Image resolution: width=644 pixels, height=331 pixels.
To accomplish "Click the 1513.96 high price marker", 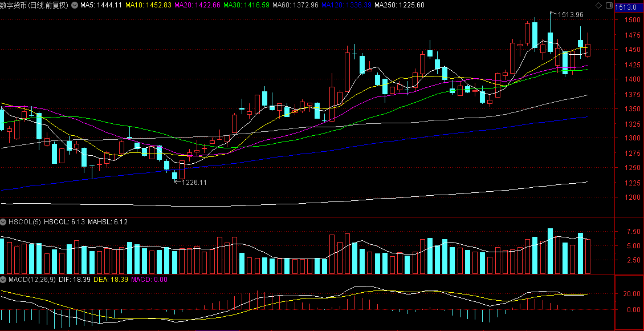I will click(x=570, y=15).
